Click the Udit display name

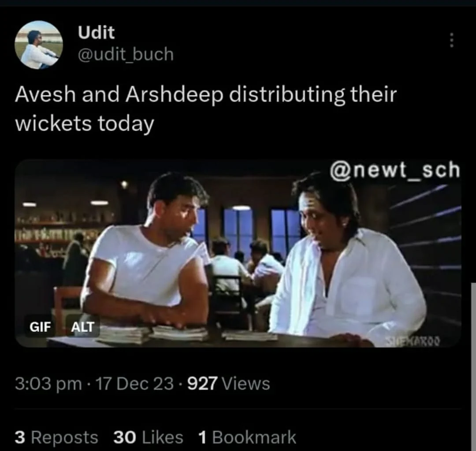(x=96, y=32)
